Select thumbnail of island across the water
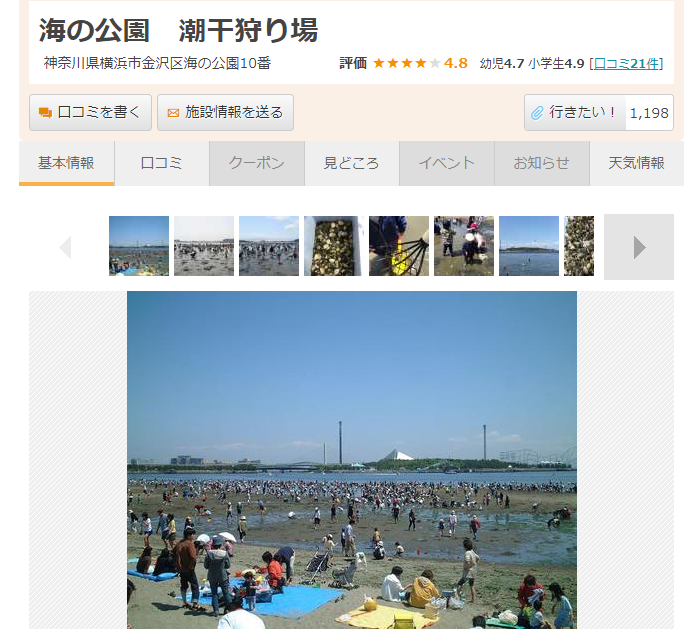 tap(529, 246)
